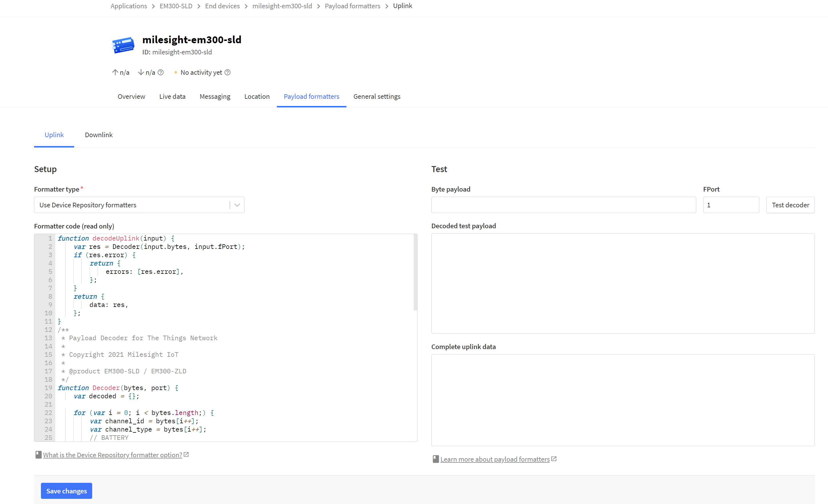Viewport: 828px width, 504px height.
Task: Click the milesight-em300-sld page title
Action: click(192, 40)
